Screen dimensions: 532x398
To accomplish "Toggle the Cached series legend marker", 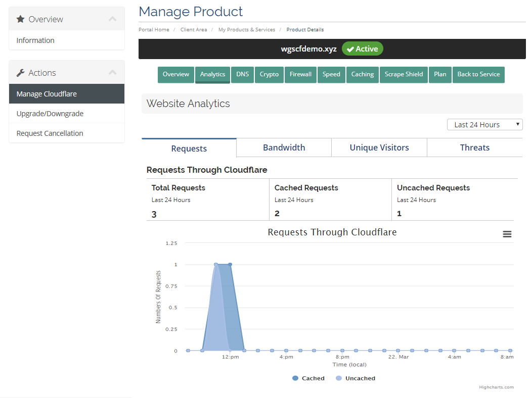I will pos(295,378).
